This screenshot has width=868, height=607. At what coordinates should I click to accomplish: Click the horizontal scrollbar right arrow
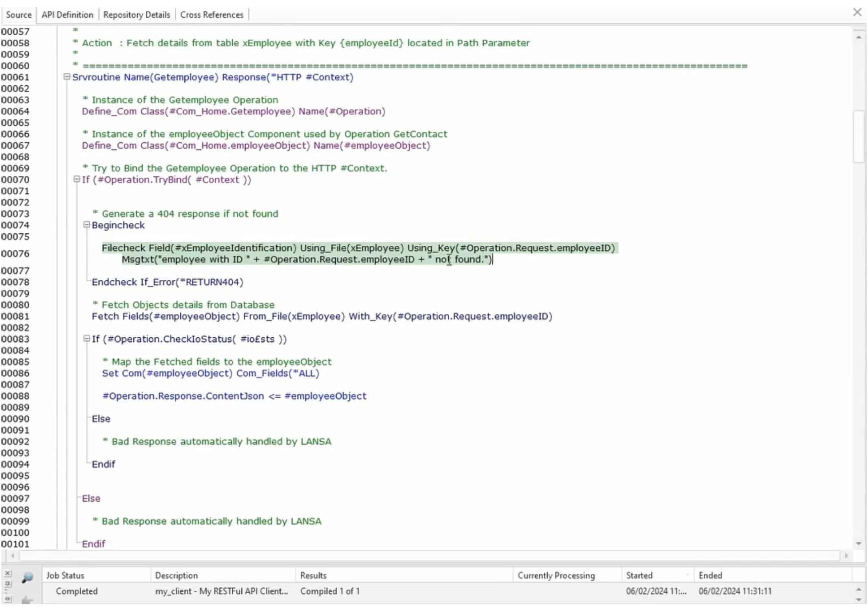846,555
